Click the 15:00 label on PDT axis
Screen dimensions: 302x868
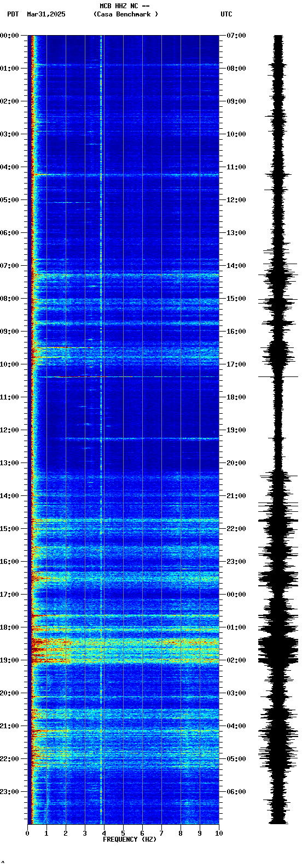(9, 529)
